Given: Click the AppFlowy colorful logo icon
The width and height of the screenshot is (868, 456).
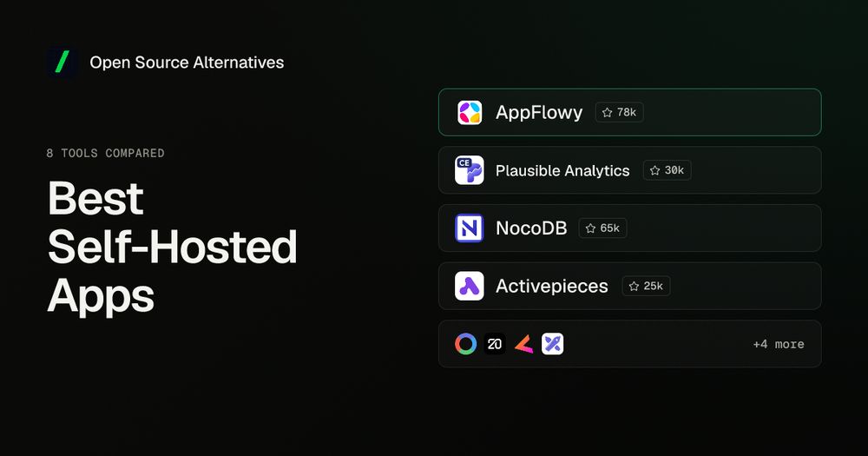Looking at the screenshot, I should (470, 112).
